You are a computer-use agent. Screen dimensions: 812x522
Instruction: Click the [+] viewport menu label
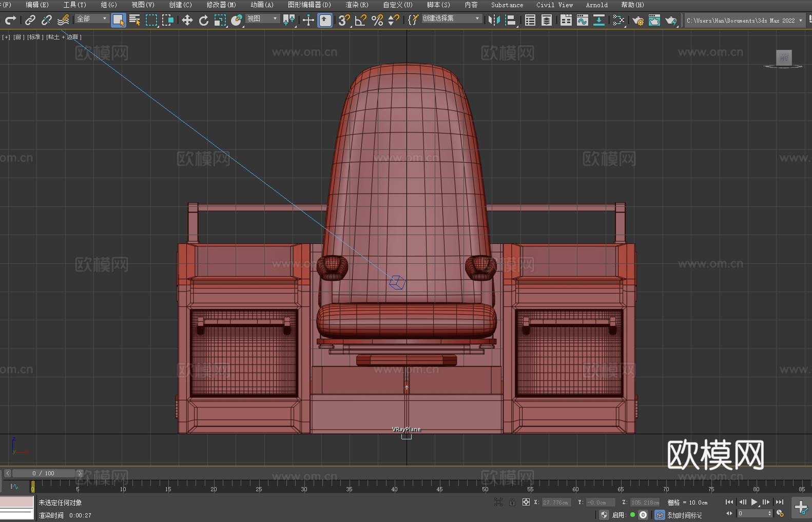(x=6, y=37)
